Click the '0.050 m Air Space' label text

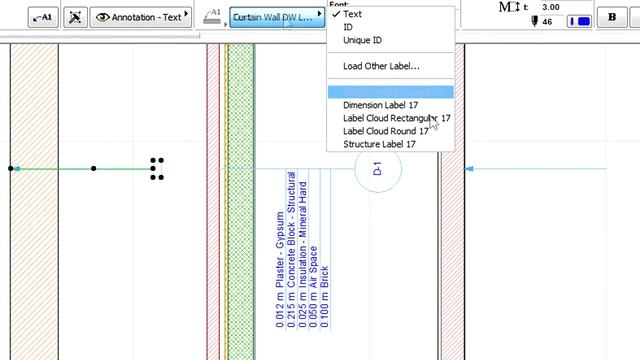click(x=313, y=287)
